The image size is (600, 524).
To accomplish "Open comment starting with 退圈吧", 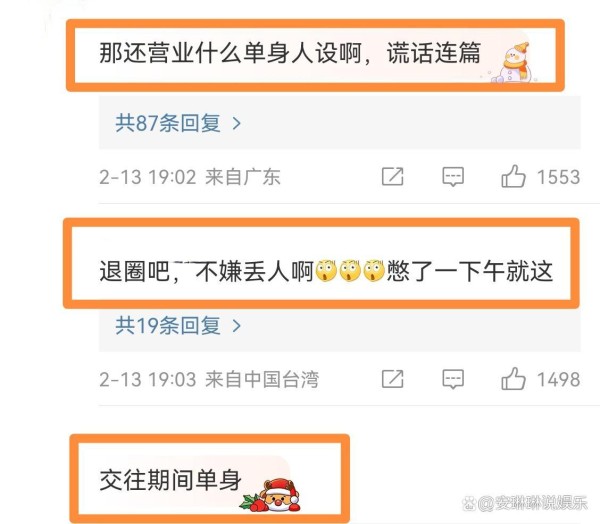I will click(326, 271).
